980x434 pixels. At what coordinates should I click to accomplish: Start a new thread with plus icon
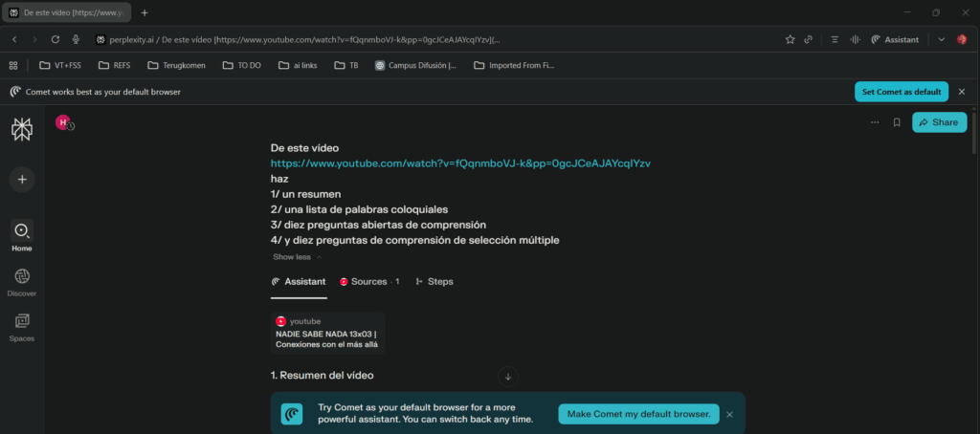point(21,179)
